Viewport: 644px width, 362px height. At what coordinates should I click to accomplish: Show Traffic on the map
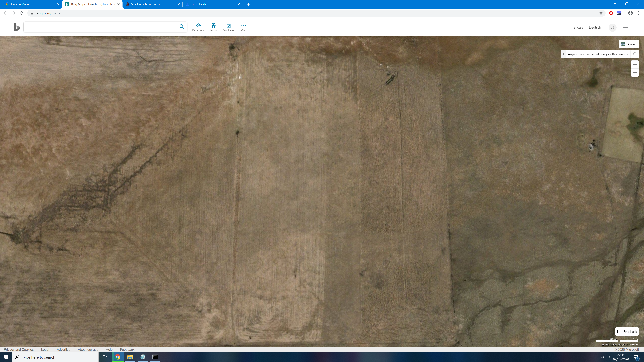[213, 27]
